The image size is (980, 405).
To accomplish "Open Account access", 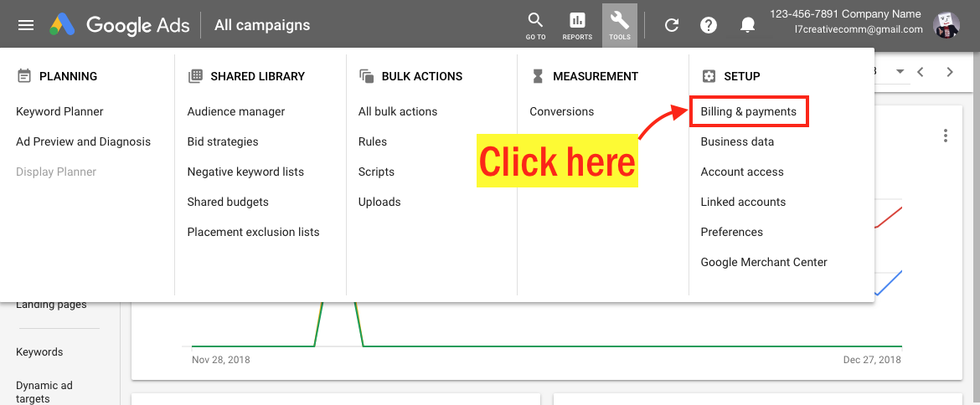I will click(x=742, y=172).
